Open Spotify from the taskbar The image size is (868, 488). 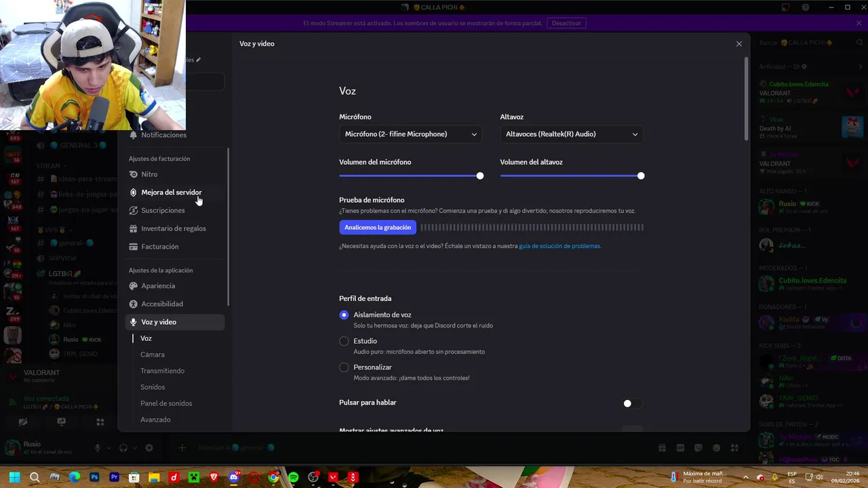click(x=293, y=477)
